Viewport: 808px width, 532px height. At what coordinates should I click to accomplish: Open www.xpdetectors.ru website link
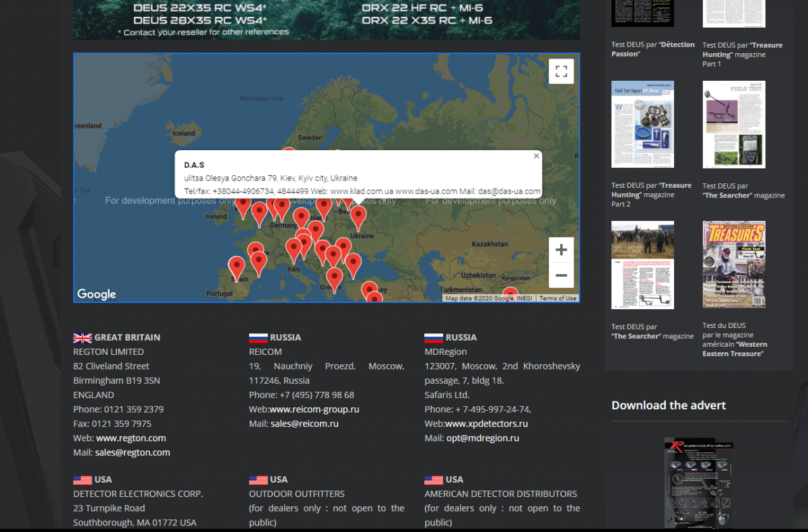pos(486,424)
